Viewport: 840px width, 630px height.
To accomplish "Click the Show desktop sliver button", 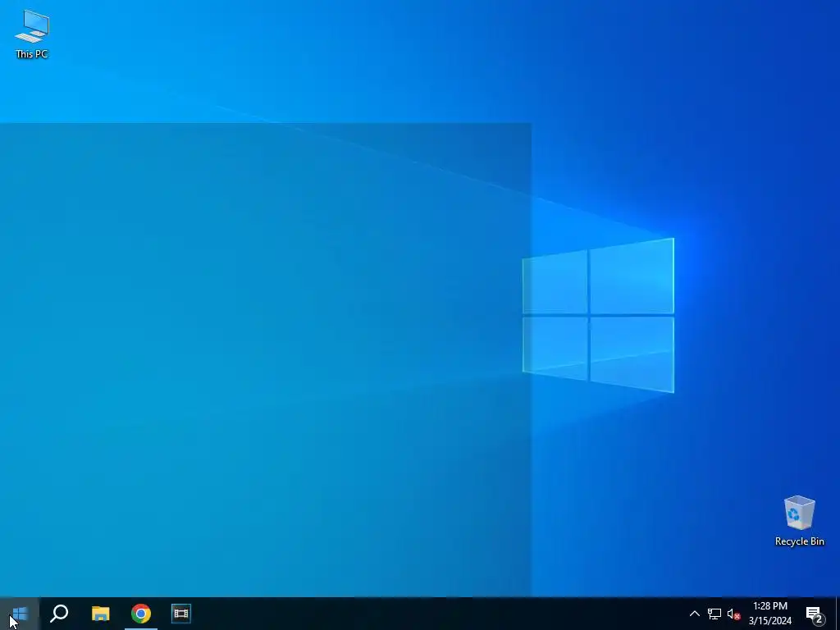I will coord(838,614).
